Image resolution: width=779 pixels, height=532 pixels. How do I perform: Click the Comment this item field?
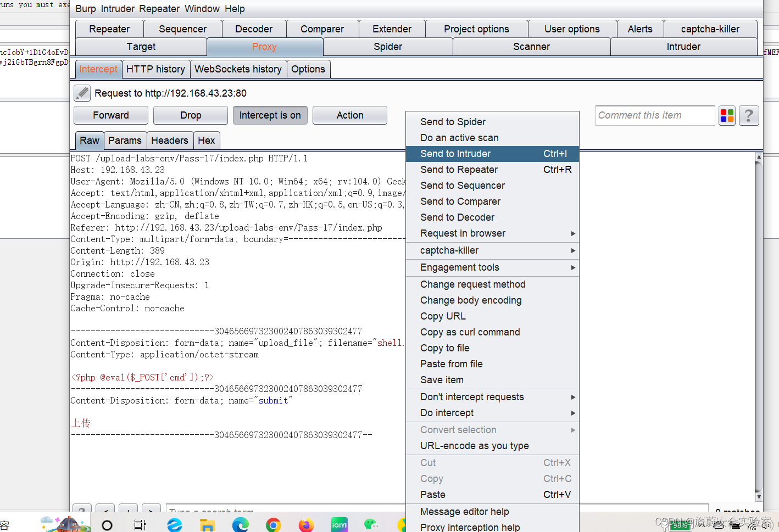coord(655,115)
